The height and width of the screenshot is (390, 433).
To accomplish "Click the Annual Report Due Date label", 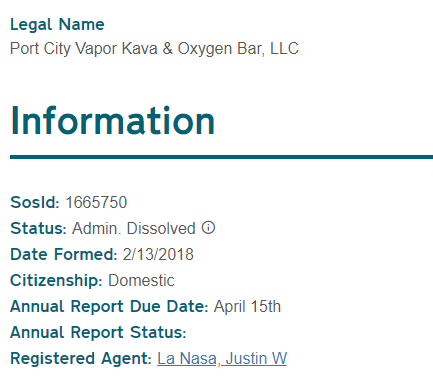I will tap(109, 306).
